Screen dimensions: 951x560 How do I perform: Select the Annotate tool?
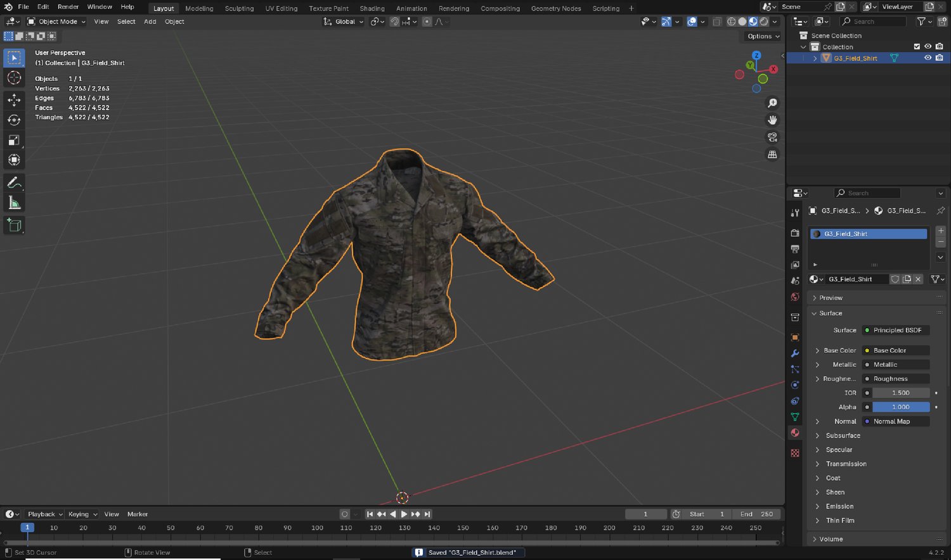(14, 182)
